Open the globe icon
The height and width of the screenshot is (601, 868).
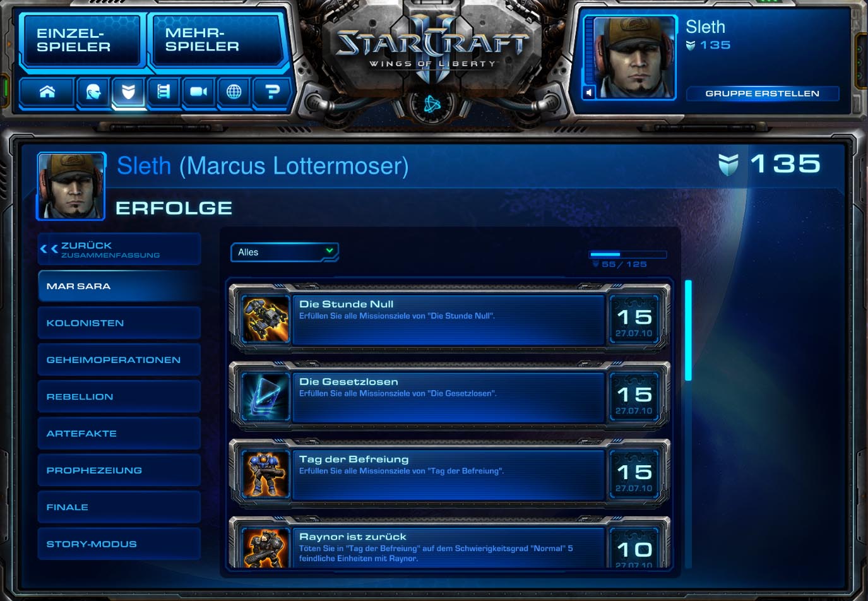pyautogui.click(x=234, y=92)
